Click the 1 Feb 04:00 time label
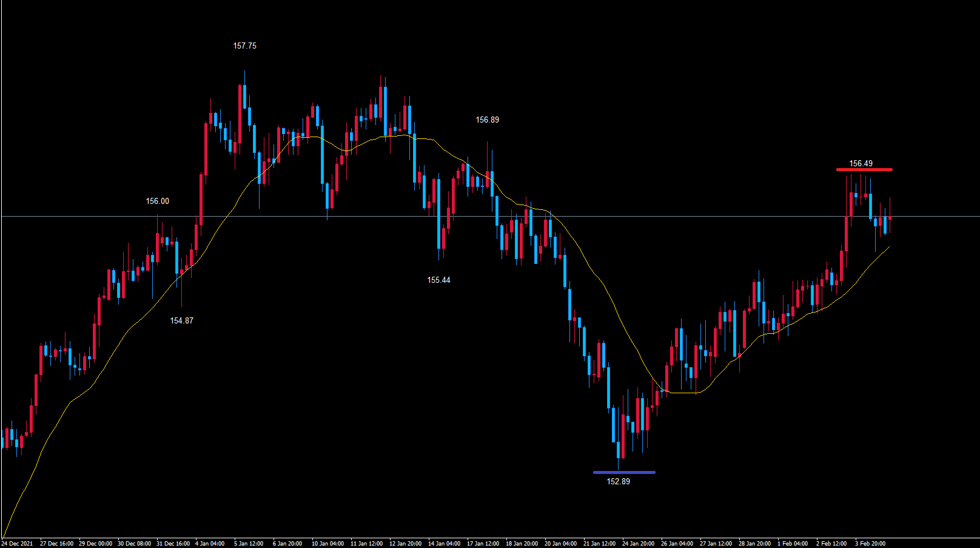 (793, 544)
